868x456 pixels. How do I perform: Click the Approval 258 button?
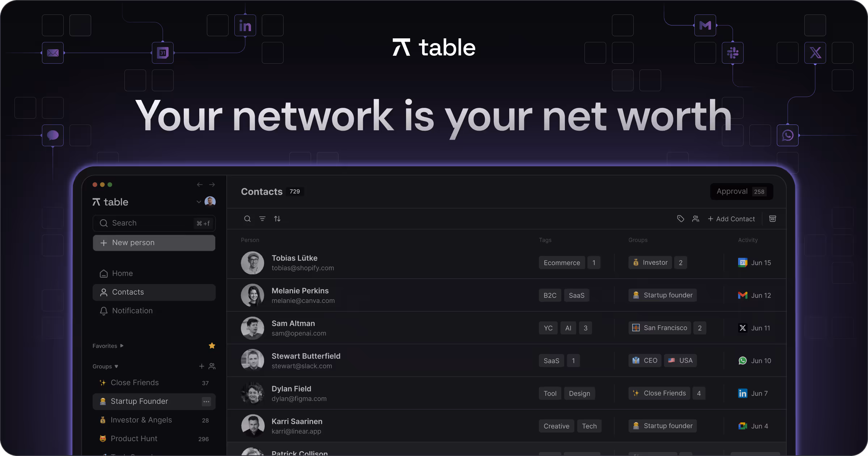(x=741, y=191)
